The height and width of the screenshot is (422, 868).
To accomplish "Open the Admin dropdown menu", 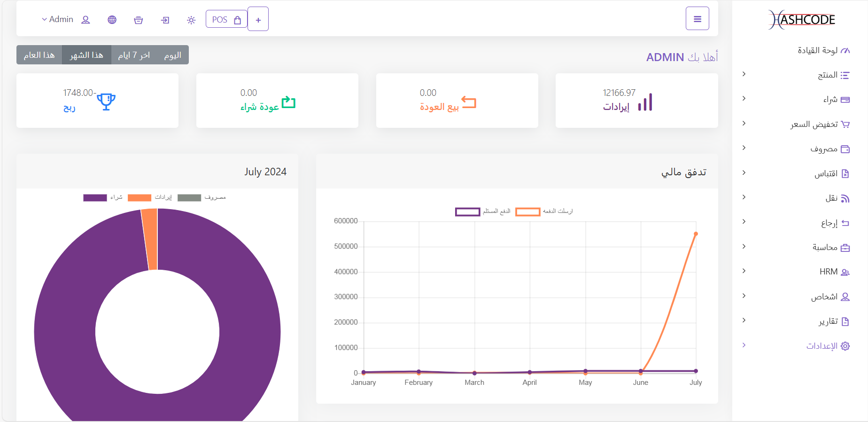I will pos(57,19).
